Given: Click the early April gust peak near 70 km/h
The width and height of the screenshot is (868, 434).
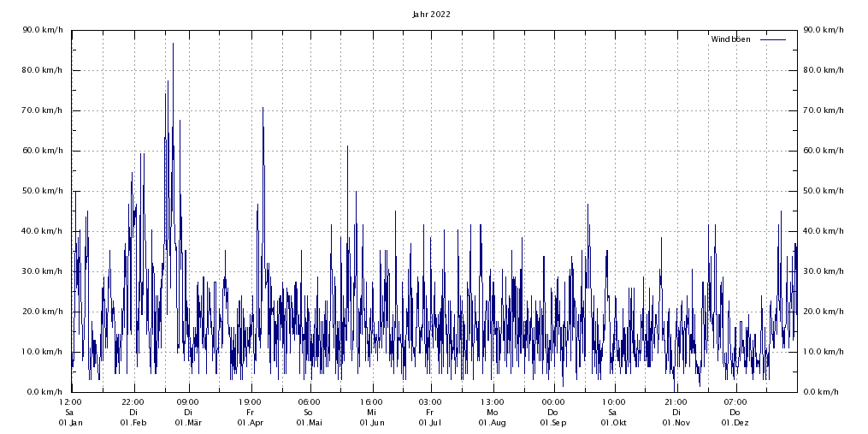Looking at the screenshot, I should [x=263, y=109].
